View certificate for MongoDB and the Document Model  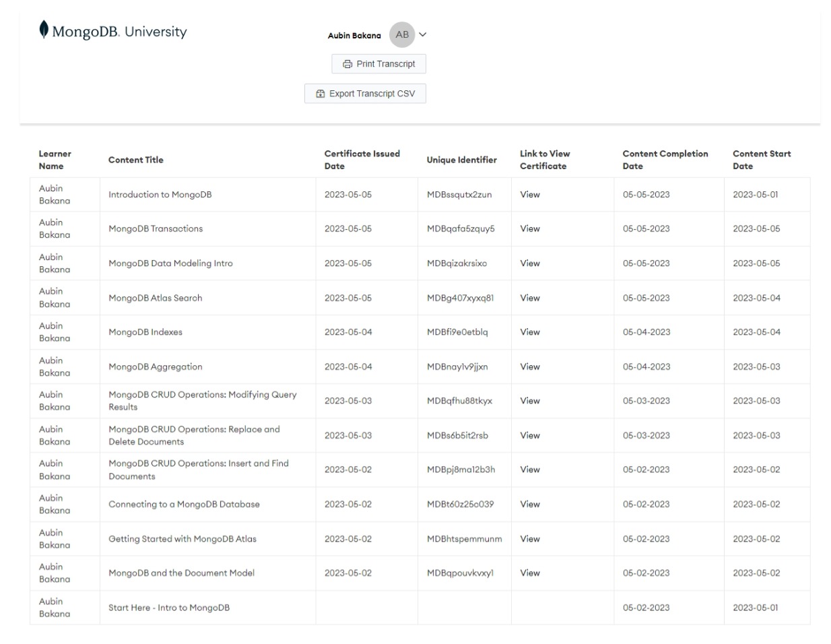(530, 573)
